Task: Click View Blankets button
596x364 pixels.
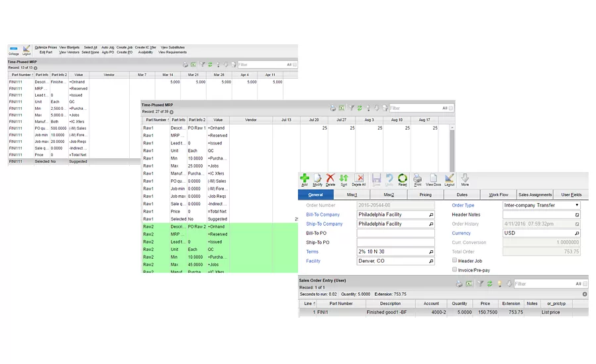Action: [69, 48]
